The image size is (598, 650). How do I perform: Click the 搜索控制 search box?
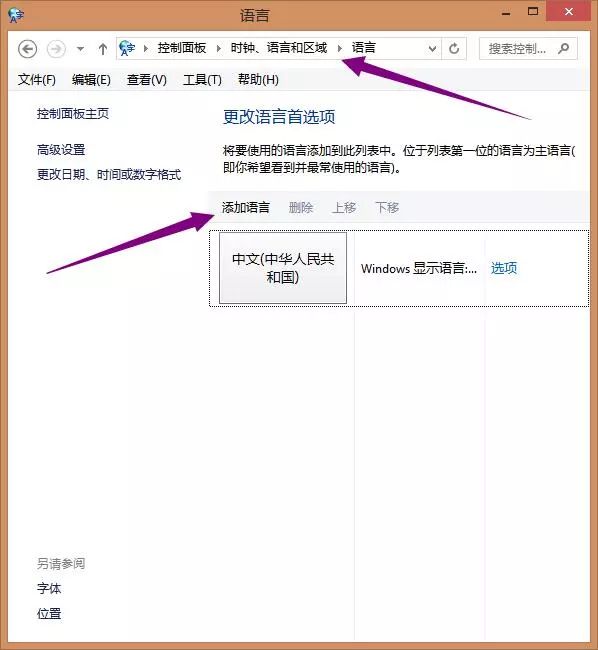[x=528, y=49]
